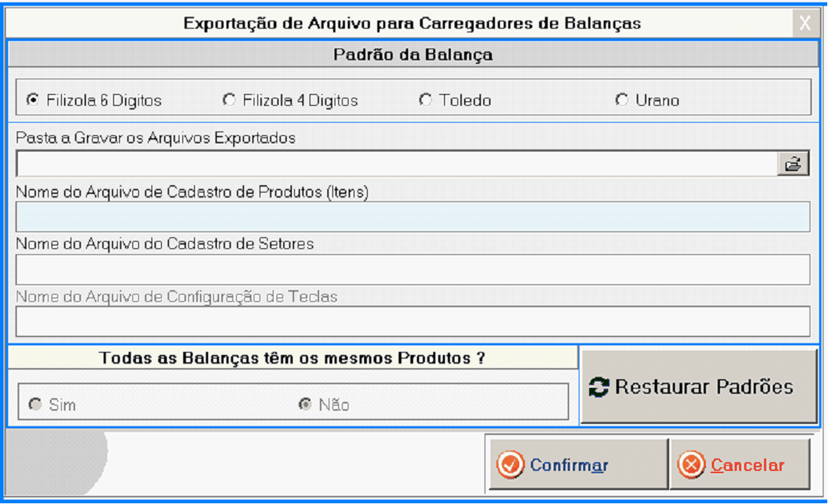828x504 pixels.
Task: Select Toledo as the scale standard
Action: click(x=425, y=100)
